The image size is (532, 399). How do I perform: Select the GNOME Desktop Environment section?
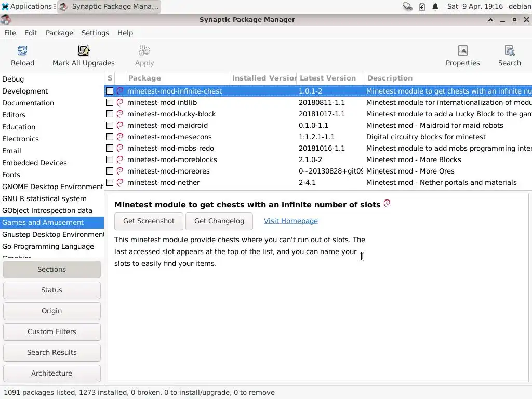[x=51, y=187]
